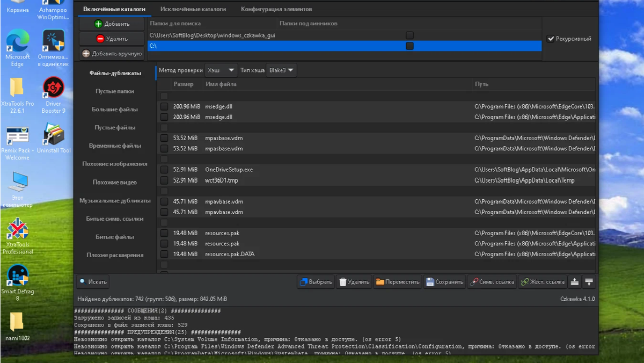This screenshot has width=644, height=363.
Task: Tick checkbox for msedge.dll in EdgeCore path
Action: click(164, 106)
